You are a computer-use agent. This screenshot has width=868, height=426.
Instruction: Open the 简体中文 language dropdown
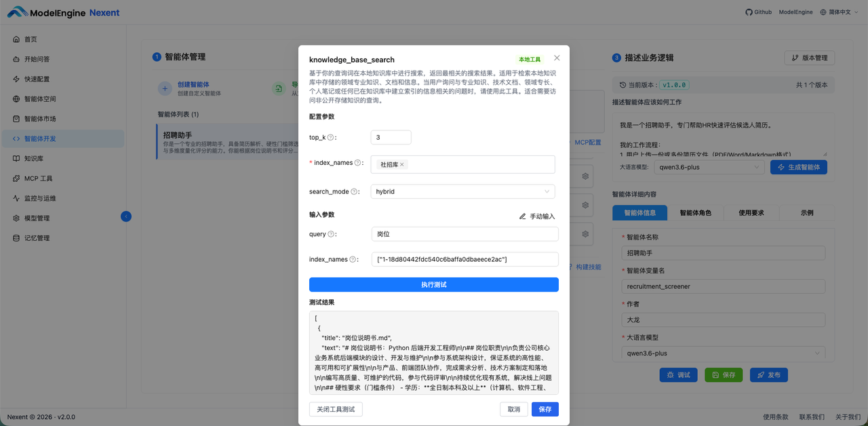tap(839, 12)
